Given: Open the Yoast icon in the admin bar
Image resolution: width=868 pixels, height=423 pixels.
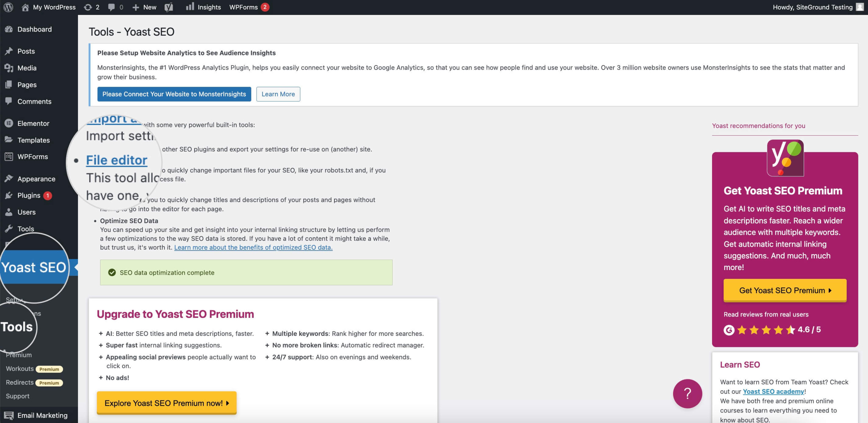Looking at the screenshot, I should coord(169,7).
